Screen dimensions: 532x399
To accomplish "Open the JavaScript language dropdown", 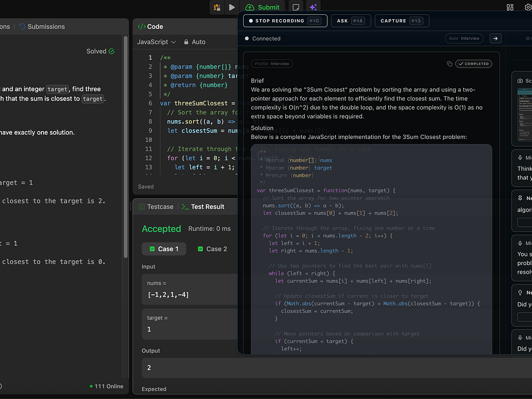I will tap(156, 42).
